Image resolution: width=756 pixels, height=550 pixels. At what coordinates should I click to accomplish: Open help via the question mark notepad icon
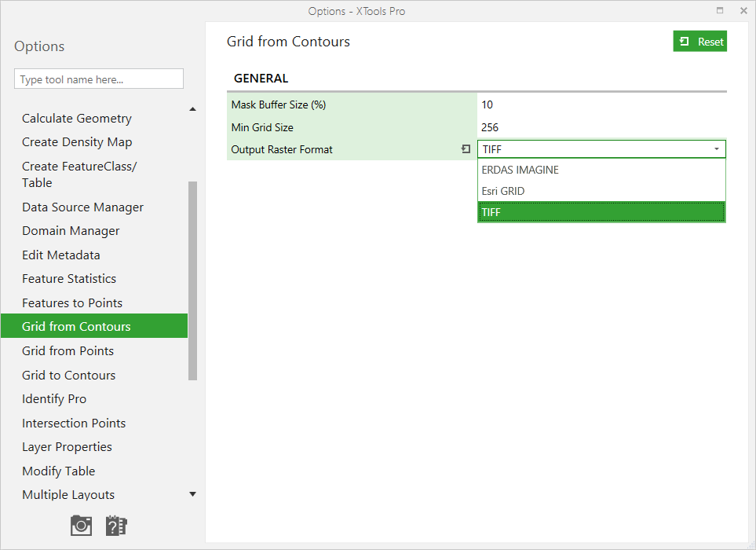116,525
